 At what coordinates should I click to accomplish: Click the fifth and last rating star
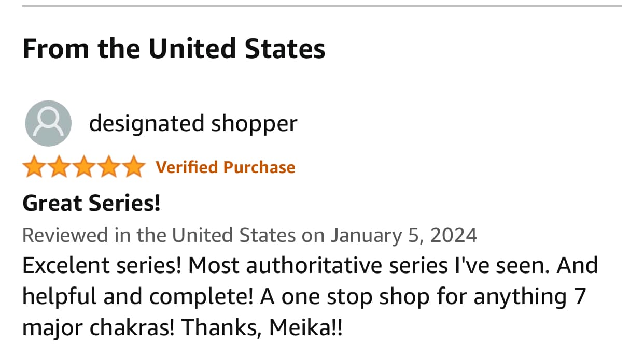click(x=134, y=167)
